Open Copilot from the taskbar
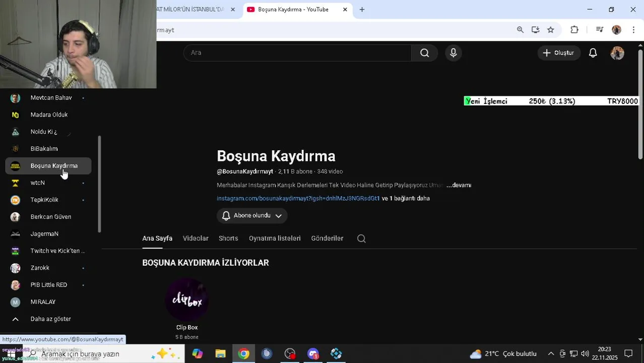644x363 pixels. 197,354
